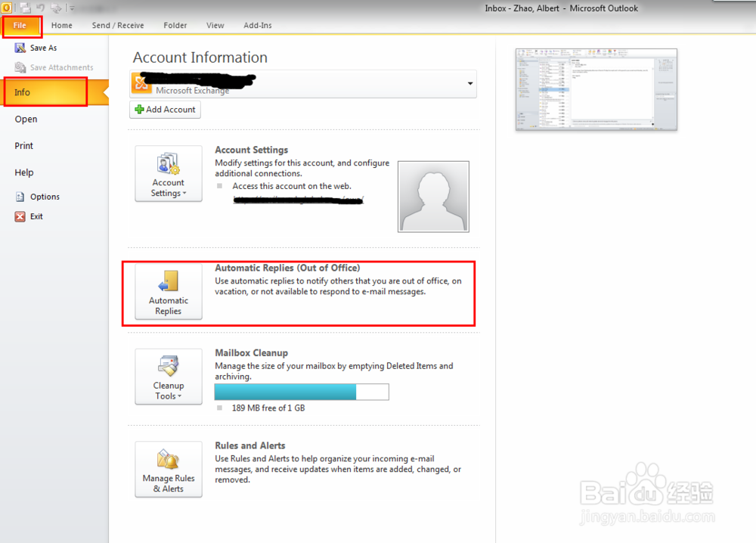Click the Rules and Alerts bell icon
The height and width of the screenshot is (543, 756).
(169, 458)
